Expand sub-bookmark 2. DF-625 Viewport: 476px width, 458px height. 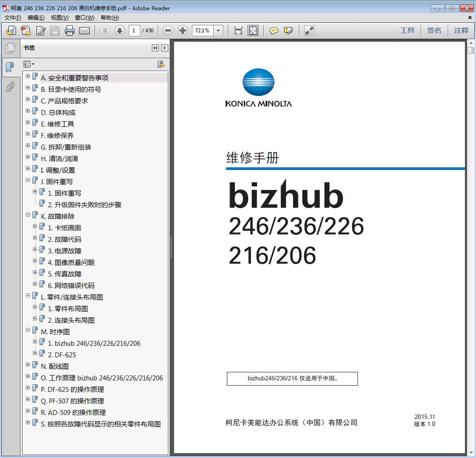click(x=35, y=353)
